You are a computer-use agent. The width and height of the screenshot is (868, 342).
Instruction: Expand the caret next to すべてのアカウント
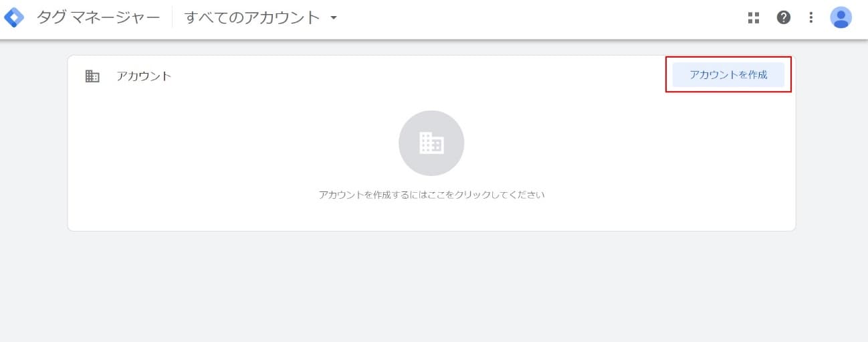tap(334, 18)
